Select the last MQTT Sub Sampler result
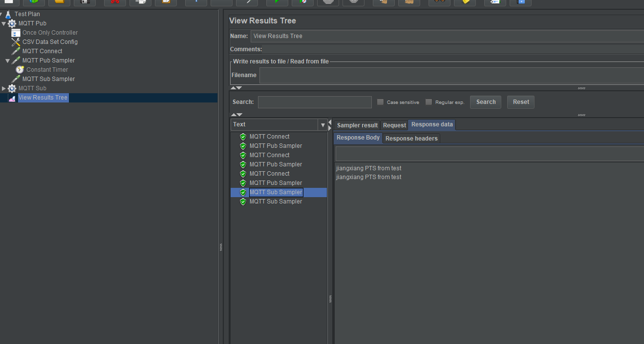This screenshot has height=344, width=644. click(x=276, y=202)
